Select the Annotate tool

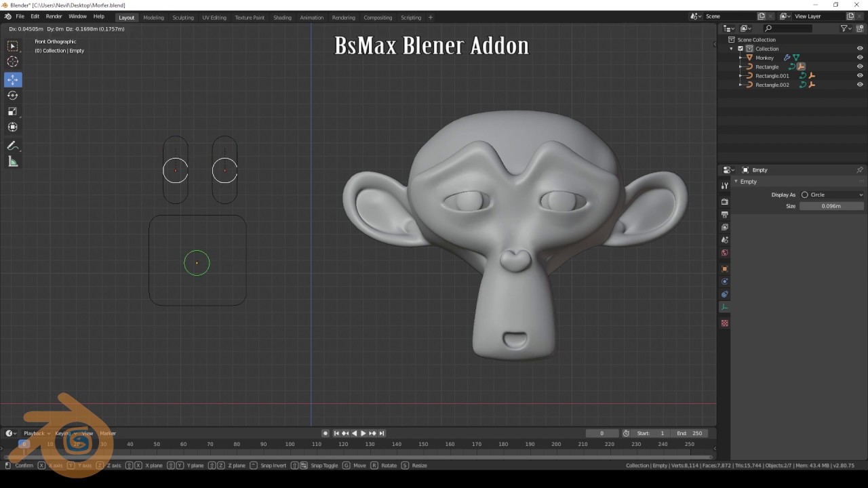pyautogui.click(x=13, y=146)
